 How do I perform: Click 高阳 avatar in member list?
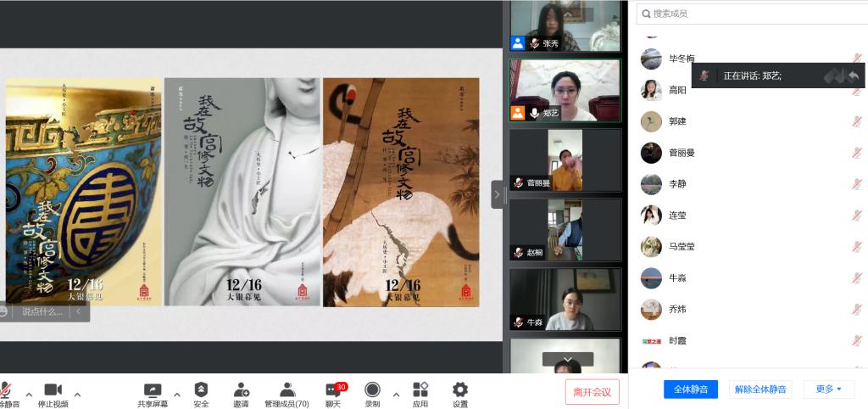pos(651,90)
